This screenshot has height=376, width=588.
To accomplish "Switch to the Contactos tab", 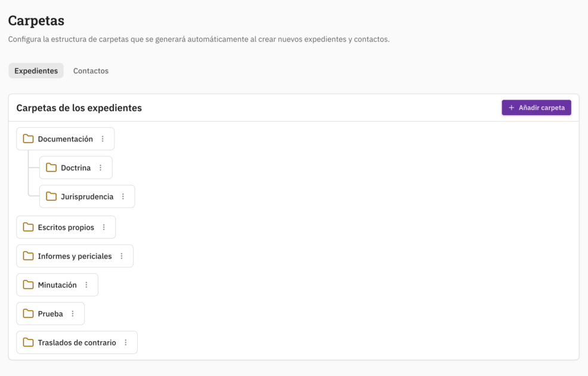I will pyautogui.click(x=91, y=70).
